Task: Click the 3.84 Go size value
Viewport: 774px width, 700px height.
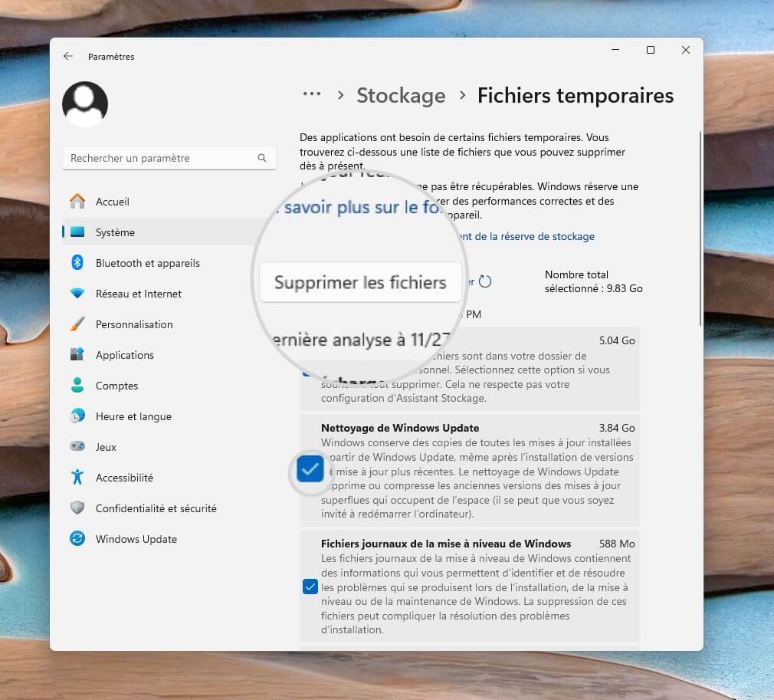Action: (617, 428)
